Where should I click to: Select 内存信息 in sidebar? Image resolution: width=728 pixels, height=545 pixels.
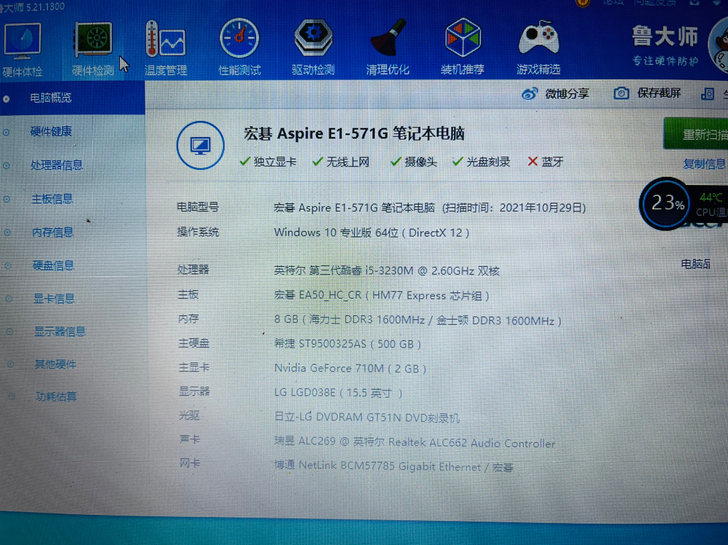[52, 232]
